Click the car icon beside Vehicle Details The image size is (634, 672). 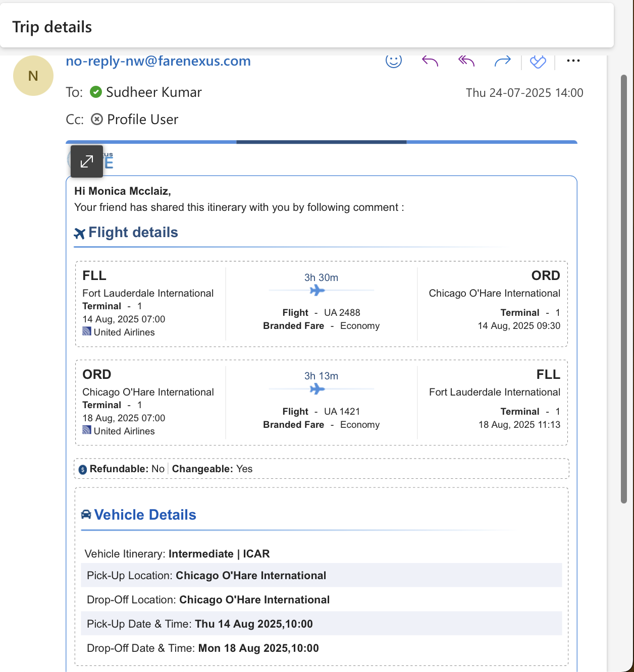(x=86, y=515)
